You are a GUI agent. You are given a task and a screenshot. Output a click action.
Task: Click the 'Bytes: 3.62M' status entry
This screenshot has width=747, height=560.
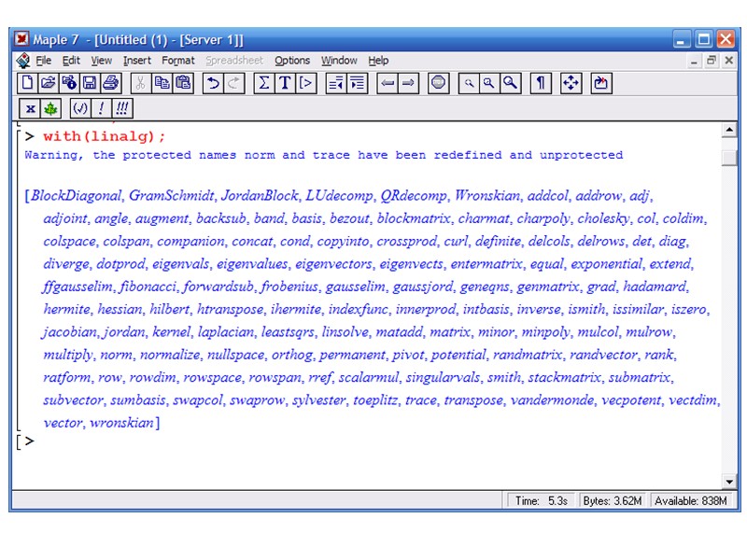pyautogui.click(x=613, y=501)
